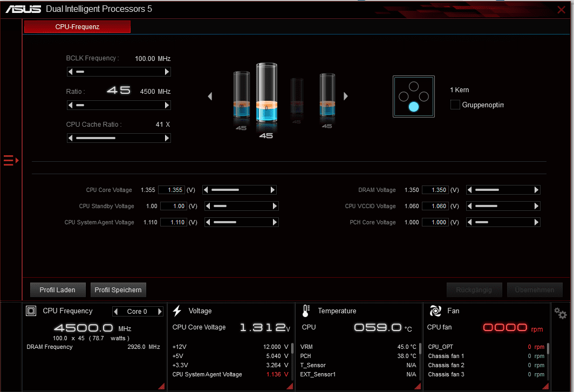574x392 pixels.
Task: Increase PCH Core Voltage with right arrow
Action: tap(536, 222)
